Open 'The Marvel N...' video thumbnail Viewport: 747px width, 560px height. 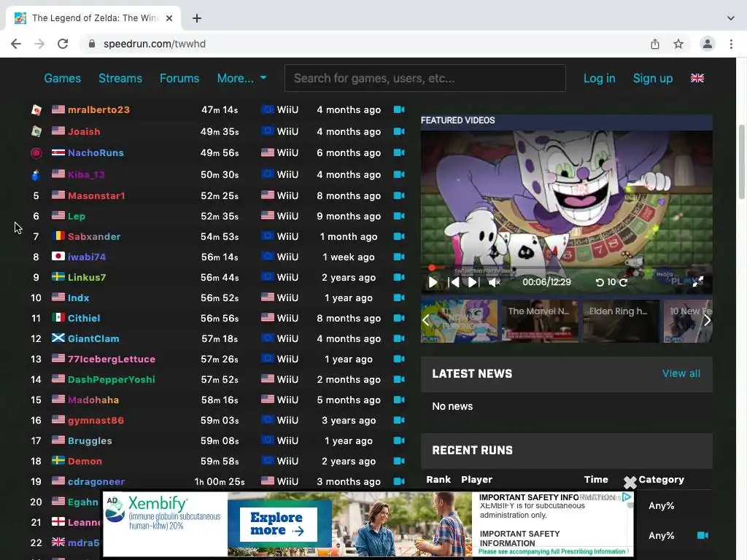coord(541,321)
